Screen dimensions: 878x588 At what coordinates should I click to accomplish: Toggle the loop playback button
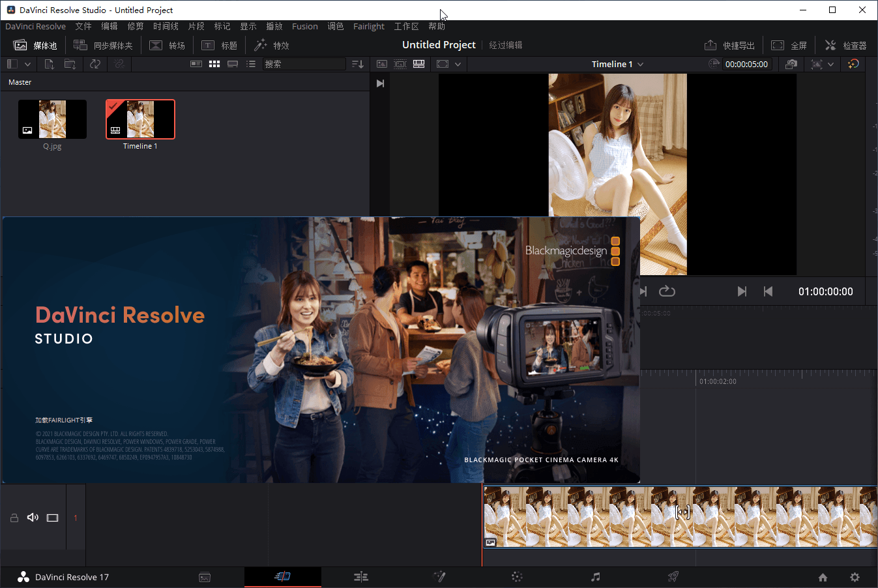click(667, 291)
